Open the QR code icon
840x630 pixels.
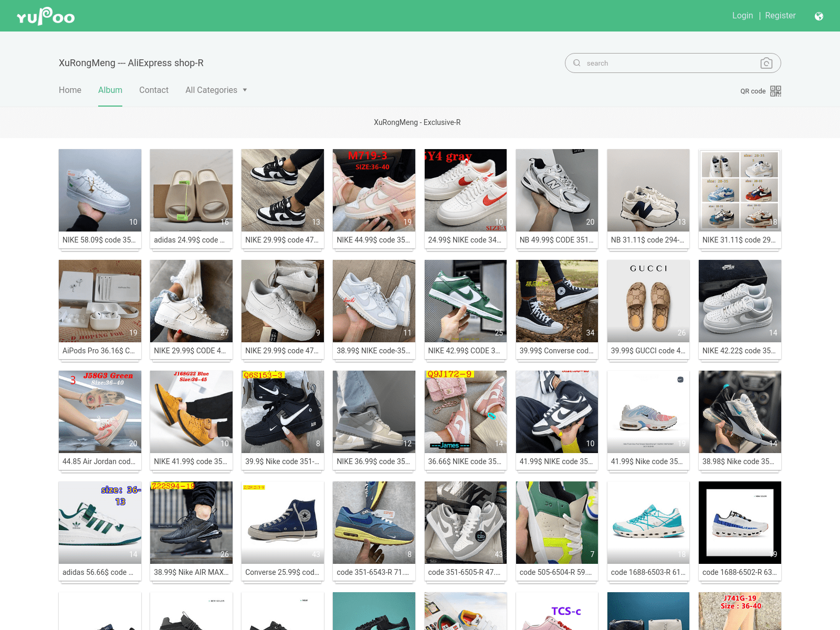775,91
